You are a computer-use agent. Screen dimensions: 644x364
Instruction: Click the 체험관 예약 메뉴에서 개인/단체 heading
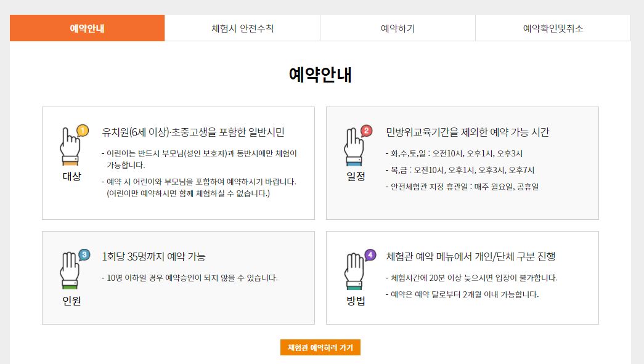click(471, 256)
